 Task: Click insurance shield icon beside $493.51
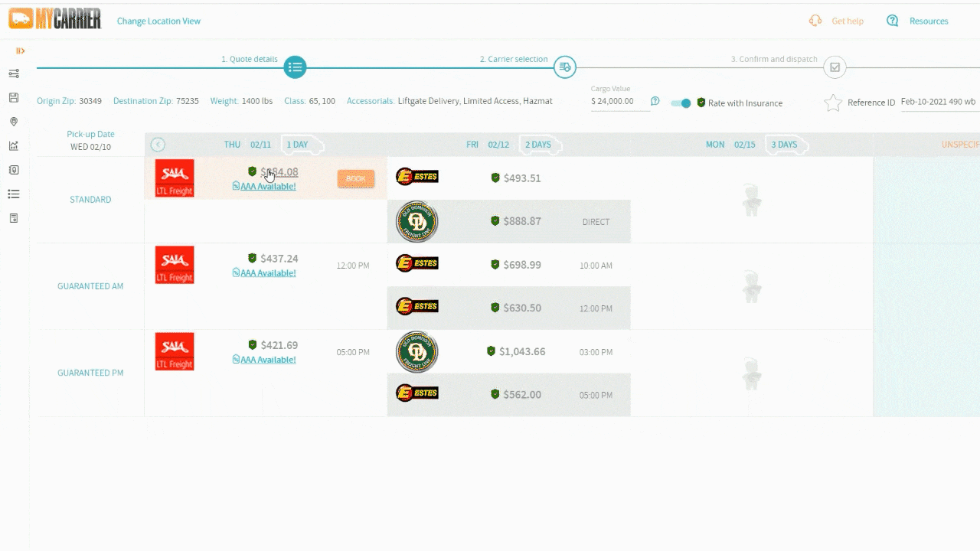point(495,178)
